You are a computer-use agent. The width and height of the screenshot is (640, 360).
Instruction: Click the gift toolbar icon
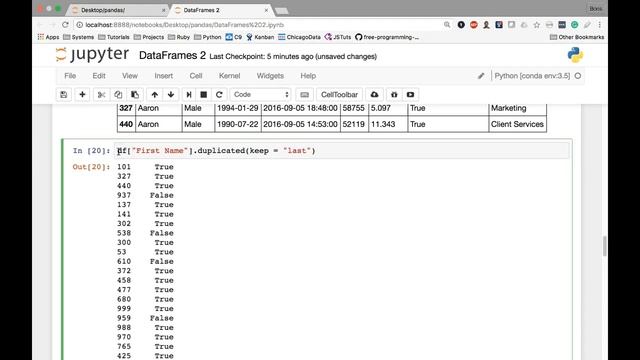(x=394, y=95)
